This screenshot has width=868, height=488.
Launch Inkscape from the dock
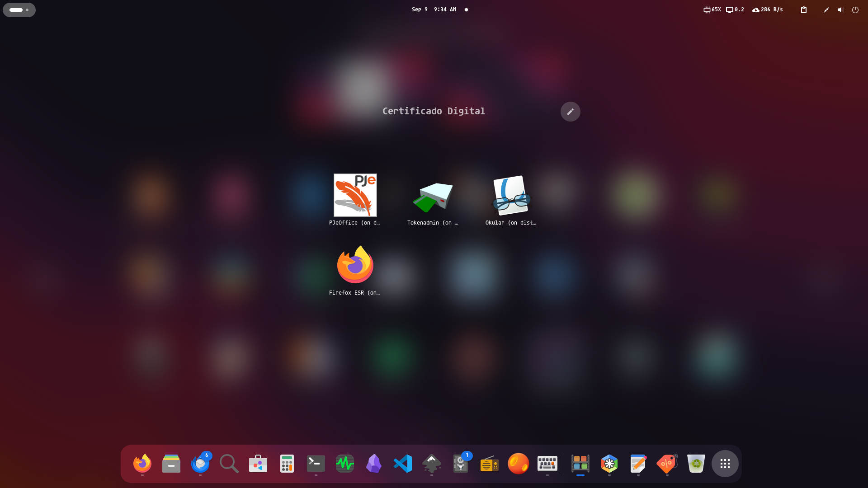tap(431, 464)
